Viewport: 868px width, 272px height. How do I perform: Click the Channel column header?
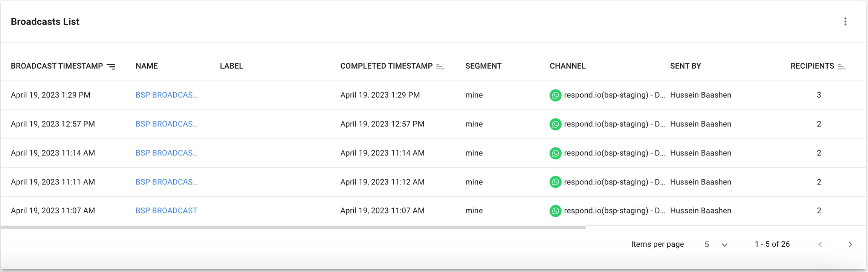(x=567, y=66)
